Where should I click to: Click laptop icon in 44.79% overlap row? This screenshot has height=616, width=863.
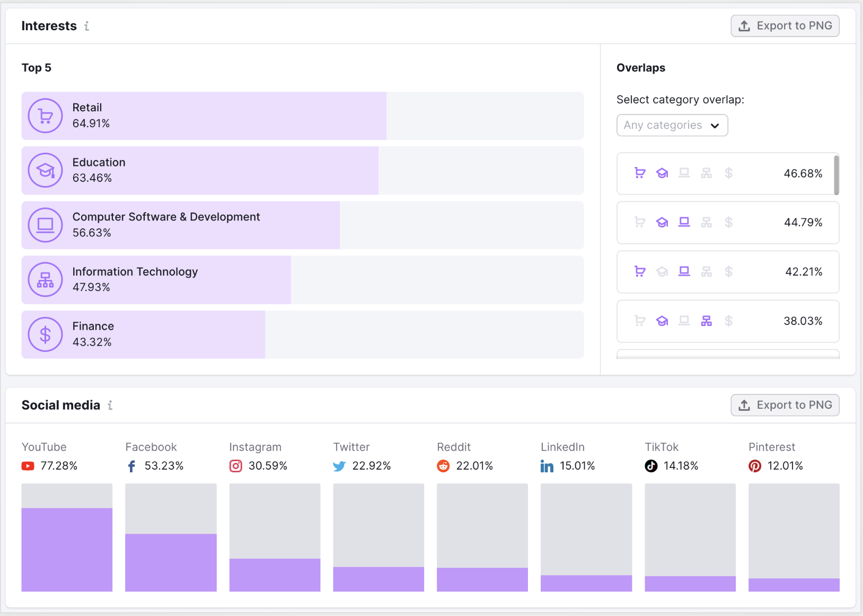[x=684, y=222]
